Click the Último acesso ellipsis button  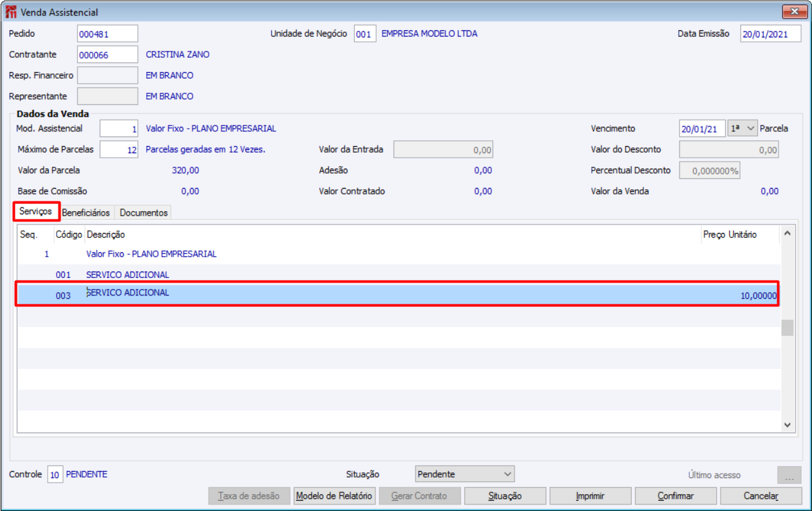789,475
